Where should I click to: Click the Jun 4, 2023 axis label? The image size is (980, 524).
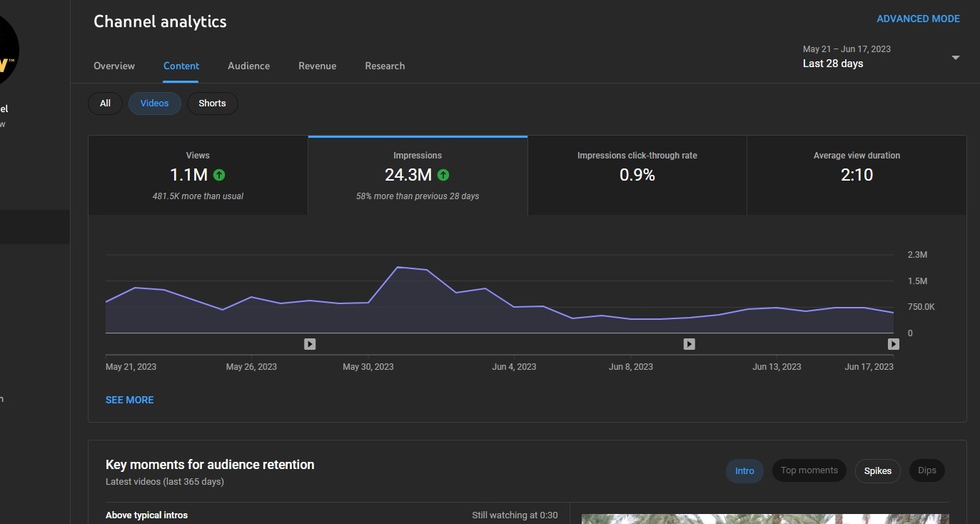pyautogui.click(x=514, y=367)
